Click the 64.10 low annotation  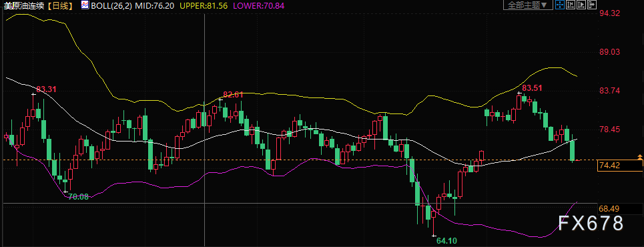click(447, 241)
